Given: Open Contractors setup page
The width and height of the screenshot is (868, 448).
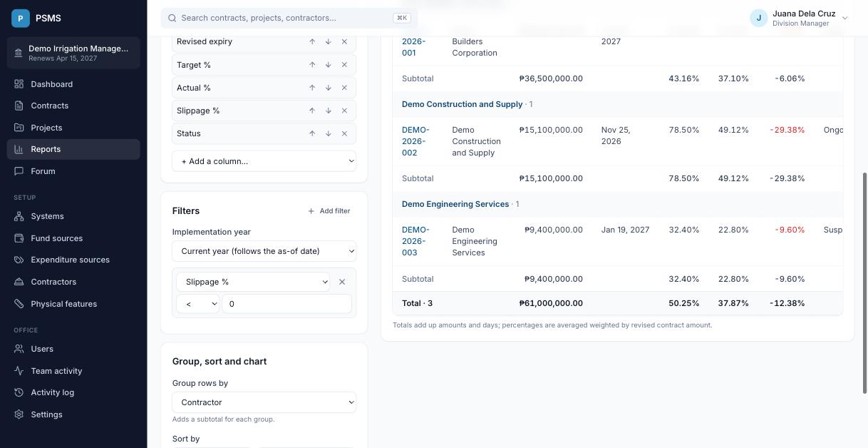Looking at the screenshot, I should tap(73, 282).
